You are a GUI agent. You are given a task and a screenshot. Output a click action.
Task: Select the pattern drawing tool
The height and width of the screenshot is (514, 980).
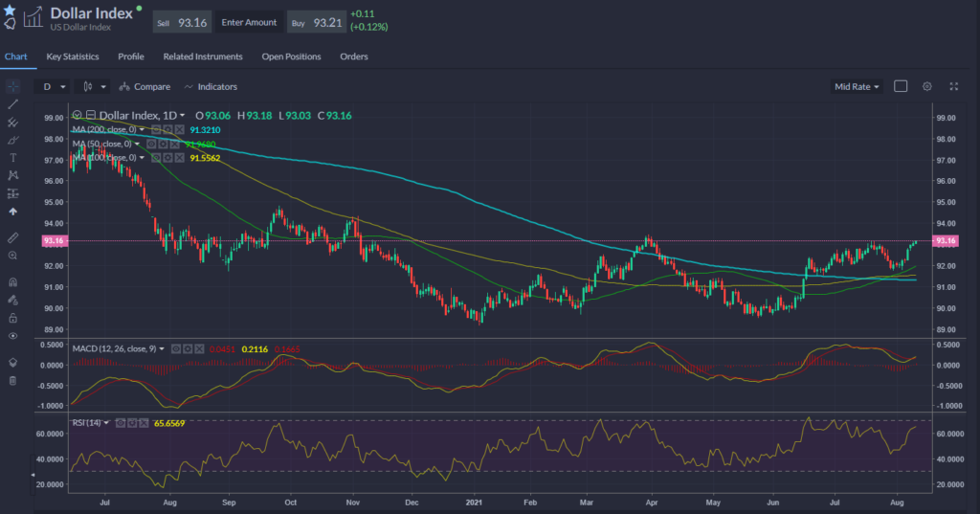click(13, 176)
